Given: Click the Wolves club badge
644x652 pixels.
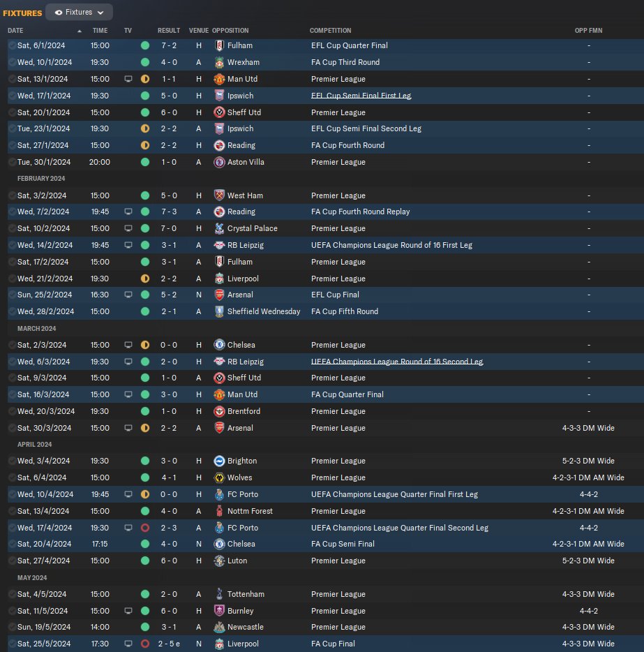Looking at the screenshot, I should (219, 477).
